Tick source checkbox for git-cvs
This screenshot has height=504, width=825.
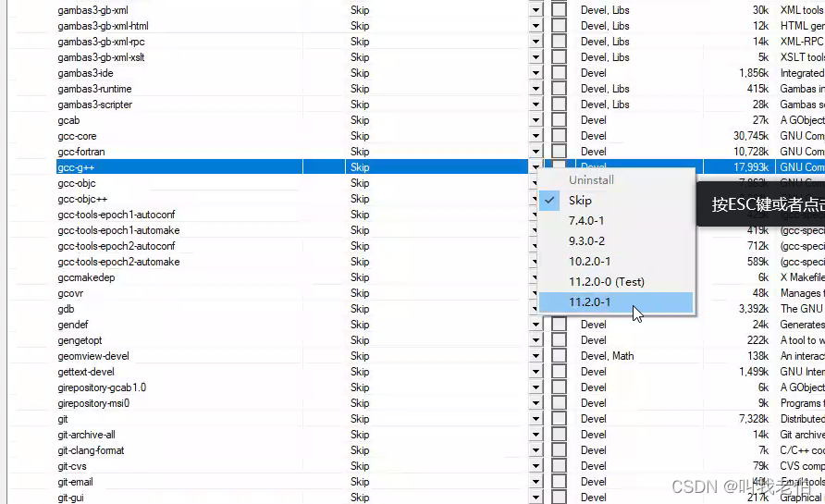tap(559, 466)
